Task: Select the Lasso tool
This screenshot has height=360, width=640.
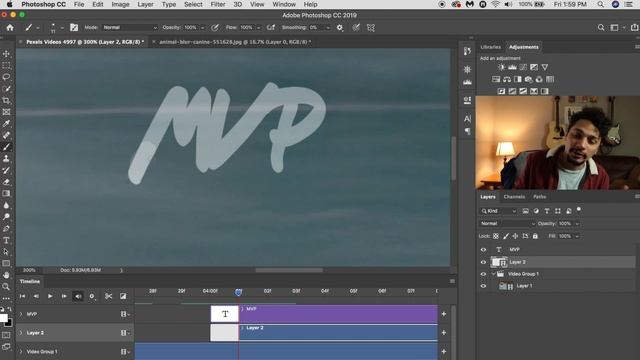Action: point(6,77)
